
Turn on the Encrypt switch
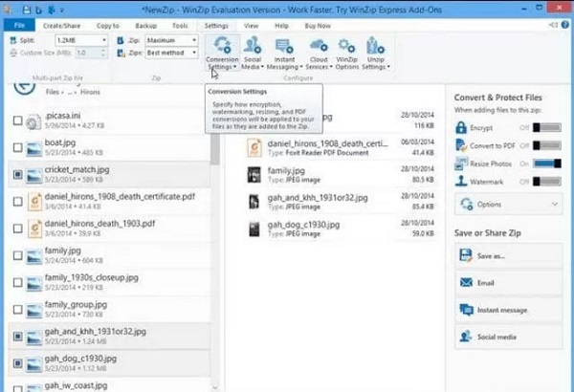pyautogui.click(x=547, y=127)
